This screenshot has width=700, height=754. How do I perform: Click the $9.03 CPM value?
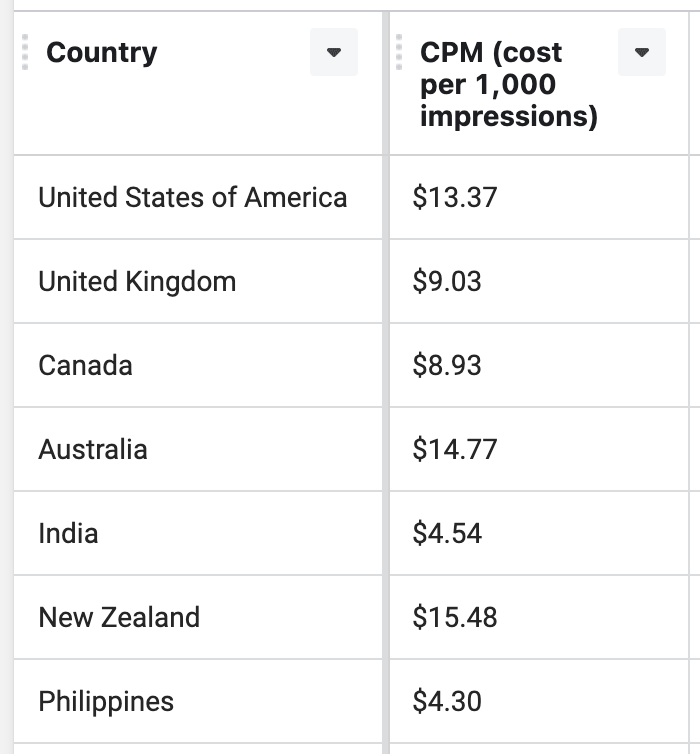click(447, 281)
